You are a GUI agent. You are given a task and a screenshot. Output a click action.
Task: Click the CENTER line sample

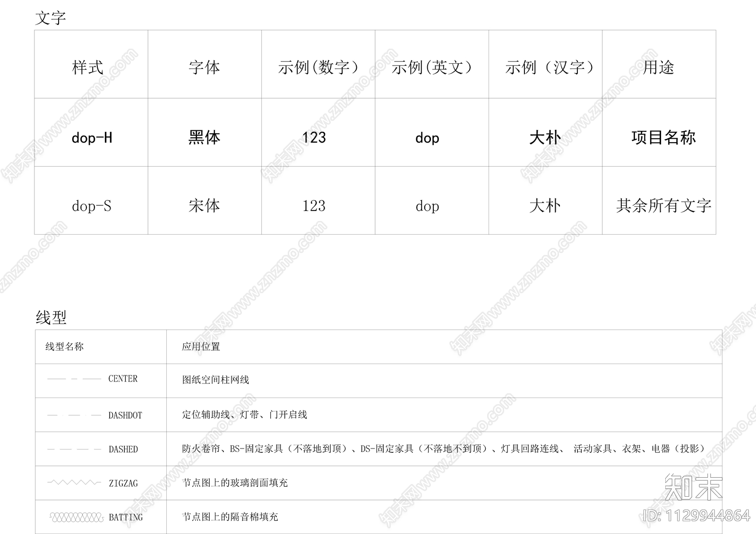pos(74,379)
